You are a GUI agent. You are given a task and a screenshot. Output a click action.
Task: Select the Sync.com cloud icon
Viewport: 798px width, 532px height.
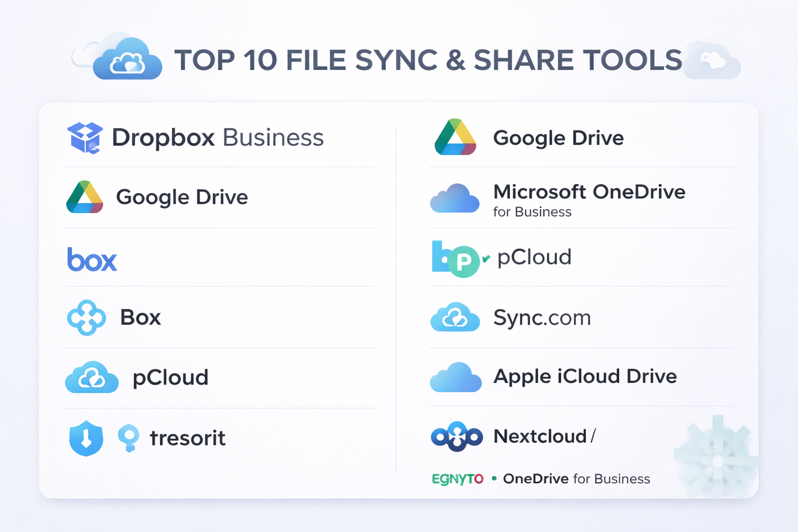tap(455, 317)
